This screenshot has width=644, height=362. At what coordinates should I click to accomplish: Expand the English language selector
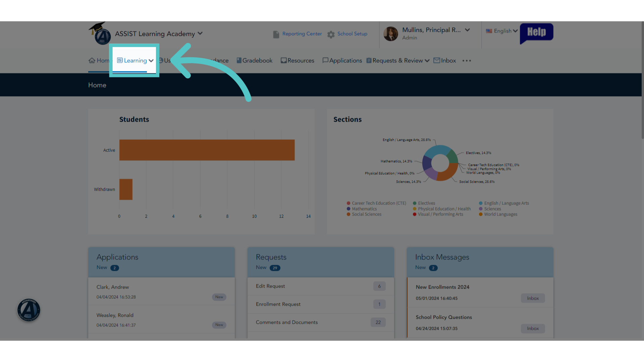pyautogui.click(x=502, y=31)
